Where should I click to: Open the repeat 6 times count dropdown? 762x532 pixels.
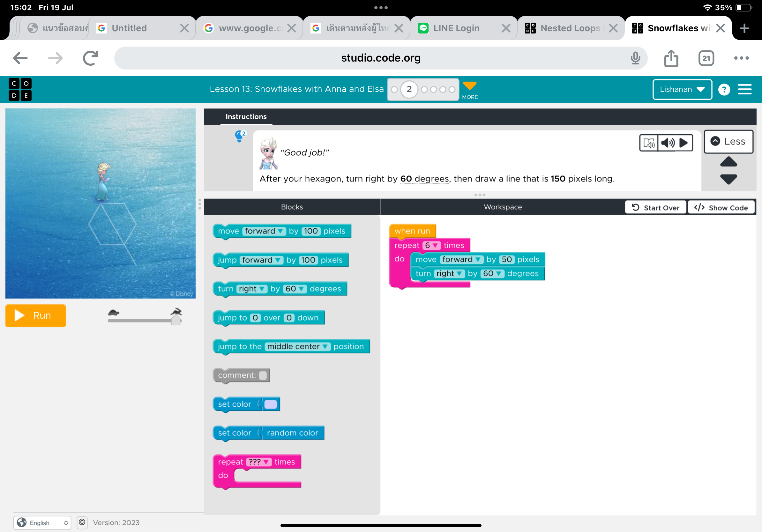point(431,246)
